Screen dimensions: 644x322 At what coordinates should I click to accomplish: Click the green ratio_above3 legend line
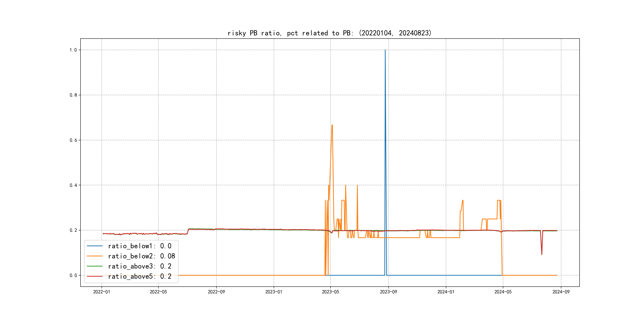click(94, 266)
